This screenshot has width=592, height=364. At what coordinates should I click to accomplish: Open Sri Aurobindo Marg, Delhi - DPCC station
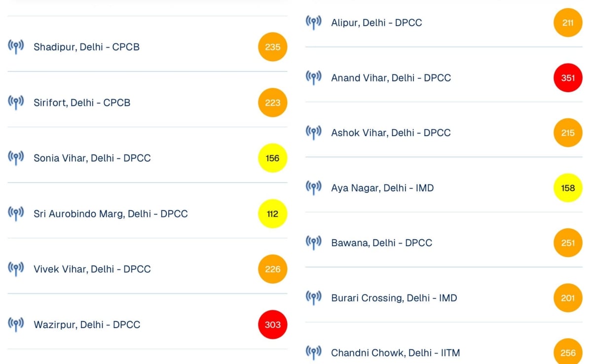[111, 214]
